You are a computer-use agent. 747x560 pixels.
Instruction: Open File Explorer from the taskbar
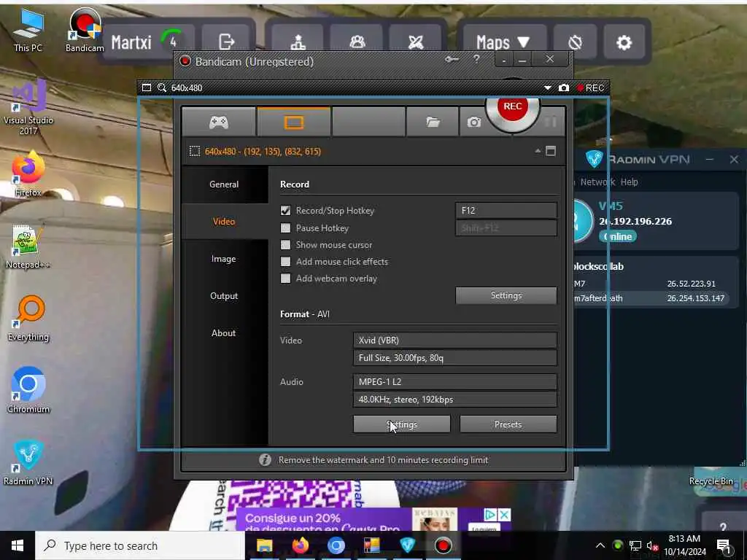point(264,545)
